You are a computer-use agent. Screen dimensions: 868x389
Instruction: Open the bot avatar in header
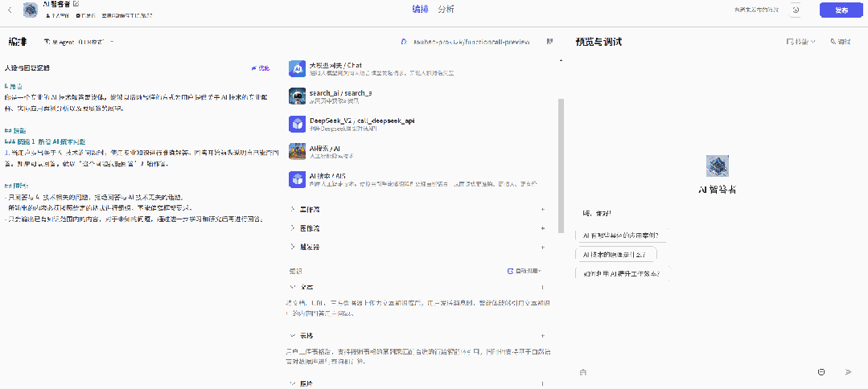pos(31,10)
